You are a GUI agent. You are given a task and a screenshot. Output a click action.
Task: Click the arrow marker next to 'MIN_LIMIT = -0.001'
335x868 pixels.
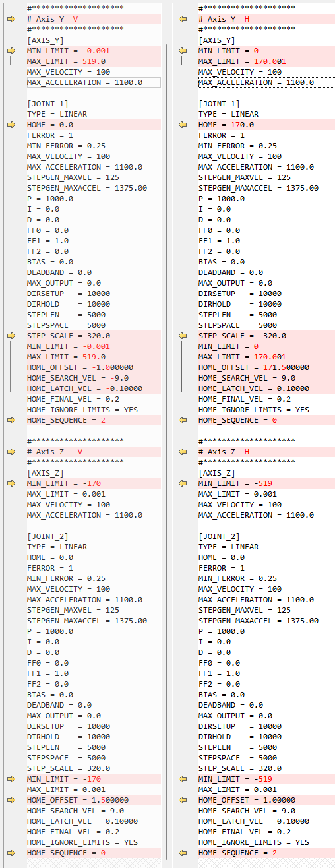11,51
